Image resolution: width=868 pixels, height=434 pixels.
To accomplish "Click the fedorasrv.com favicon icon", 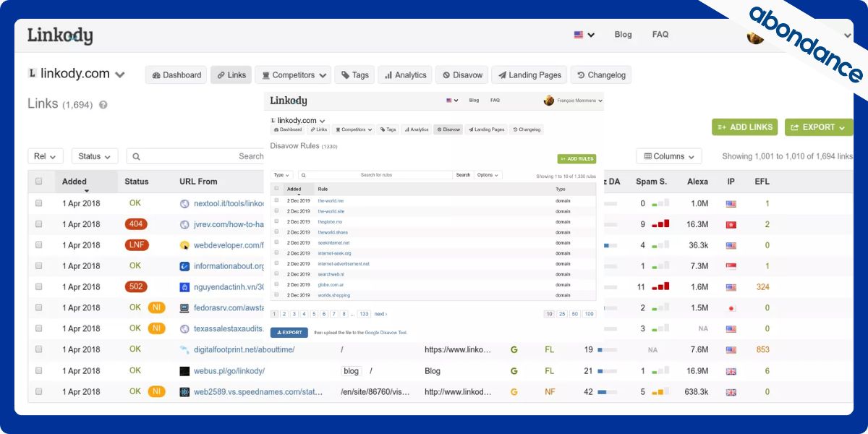I will click(184, 308).
